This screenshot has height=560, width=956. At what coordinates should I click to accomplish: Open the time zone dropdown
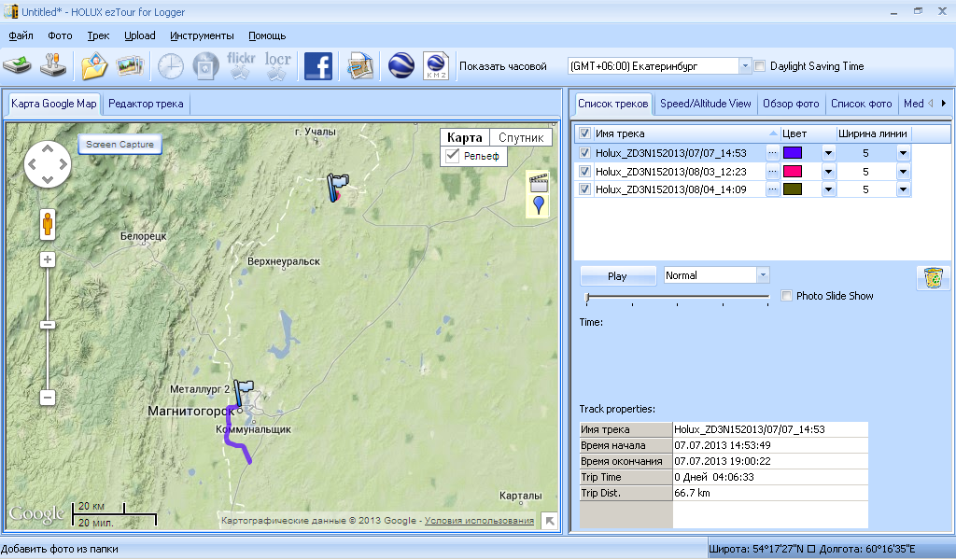point(744,66)
